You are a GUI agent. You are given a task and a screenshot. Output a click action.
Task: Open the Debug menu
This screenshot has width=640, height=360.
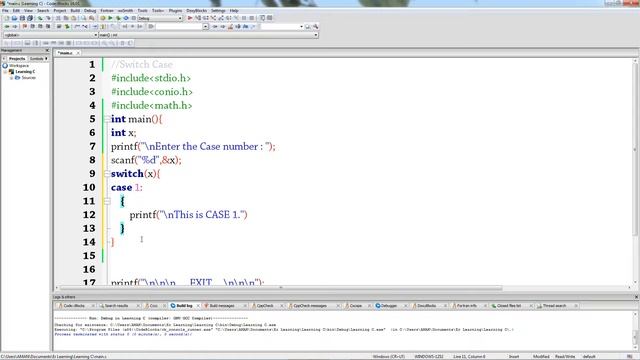pyautogui.click(x=90, y=11)
